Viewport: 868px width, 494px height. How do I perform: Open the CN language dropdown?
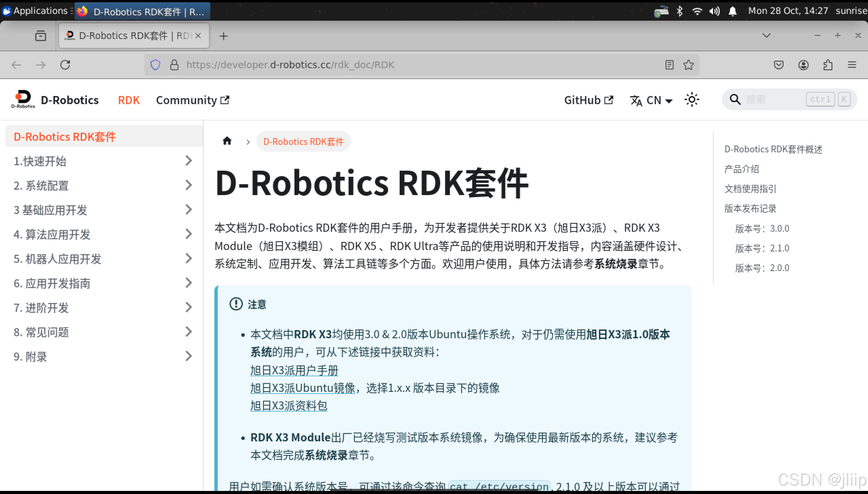651,100
